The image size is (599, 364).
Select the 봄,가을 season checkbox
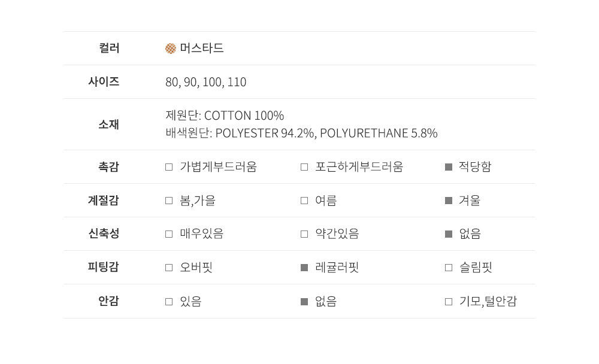169,201
